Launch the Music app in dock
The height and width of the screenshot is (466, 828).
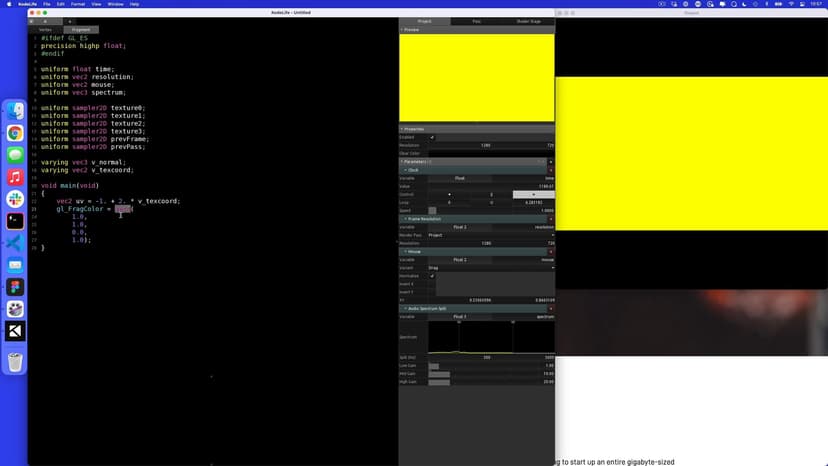click(15, 177)
